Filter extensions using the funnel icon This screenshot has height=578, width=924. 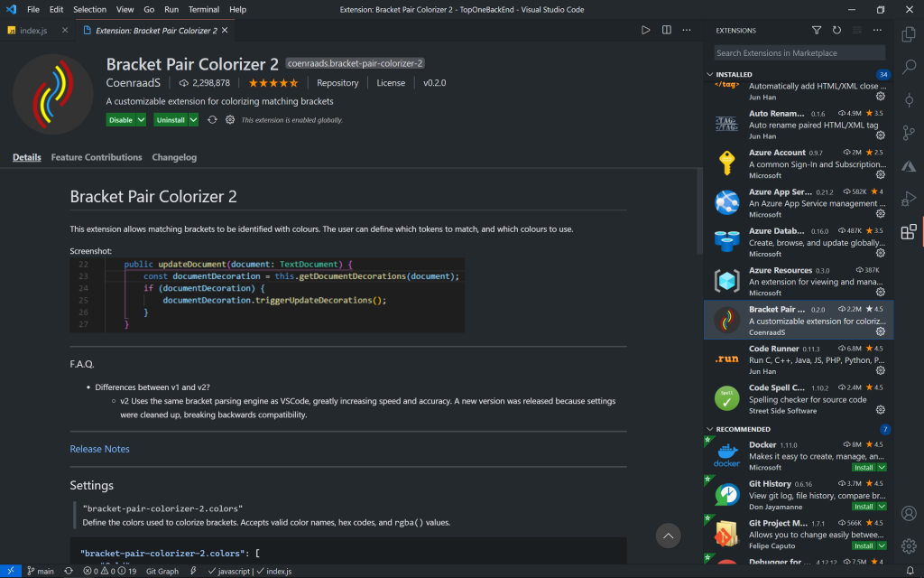(817, 30)
